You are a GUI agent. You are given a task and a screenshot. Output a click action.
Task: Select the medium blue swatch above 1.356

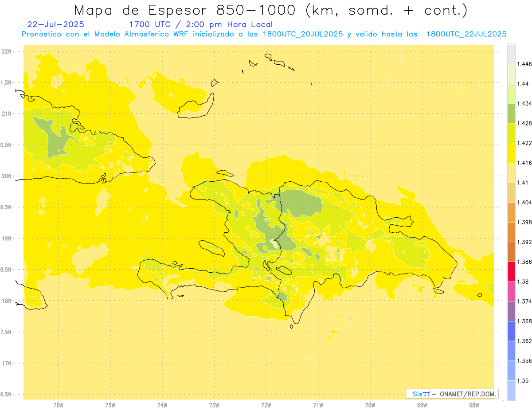[x=511, y=351]
